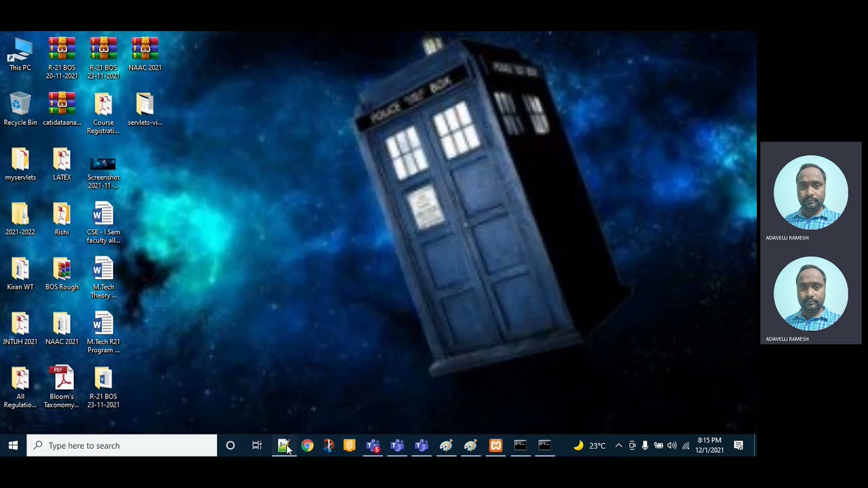Open Task View on the taskbar
Screen dimensions: 868x488
257,445
